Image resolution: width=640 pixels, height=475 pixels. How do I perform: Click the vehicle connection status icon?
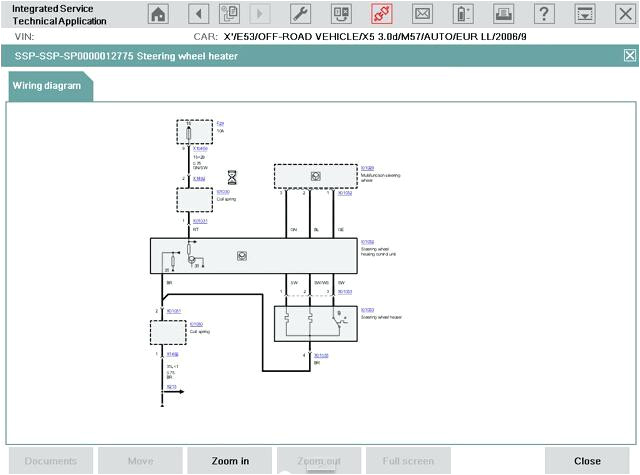pyautogui.click(x=340, y=13)
